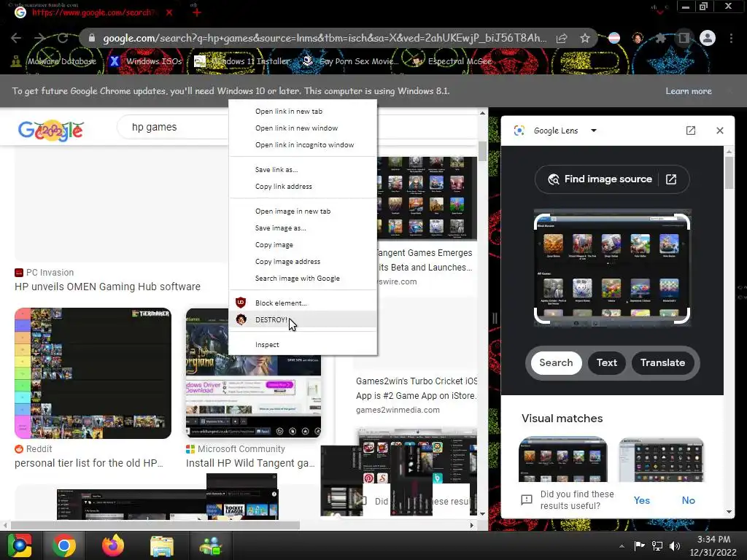Open HP unveils OMEN Gaming Hub result
747x560 pixels.
tap(108, 287)
